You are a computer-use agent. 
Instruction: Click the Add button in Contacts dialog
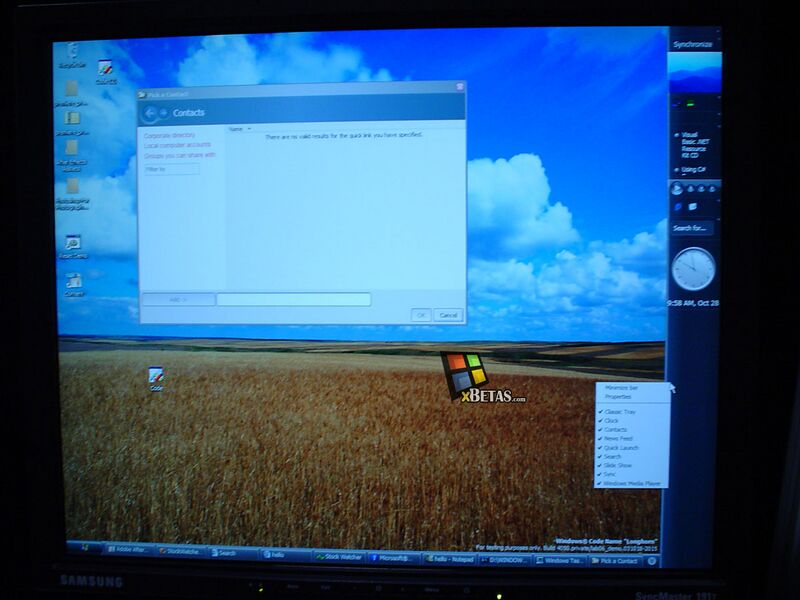click(178, 299)
